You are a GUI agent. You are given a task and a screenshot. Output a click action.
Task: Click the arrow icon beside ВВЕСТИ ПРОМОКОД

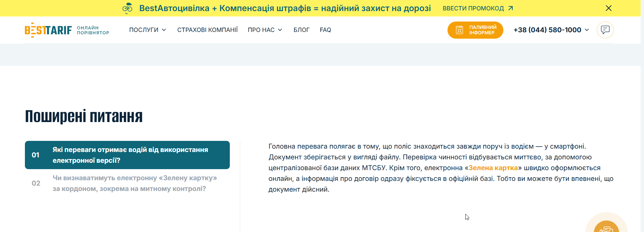(510, 8)
